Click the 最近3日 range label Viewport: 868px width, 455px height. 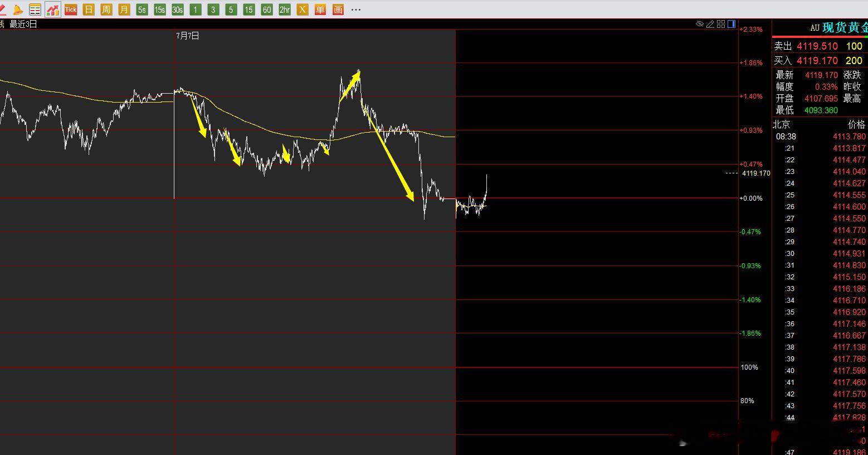coord(23,24)
